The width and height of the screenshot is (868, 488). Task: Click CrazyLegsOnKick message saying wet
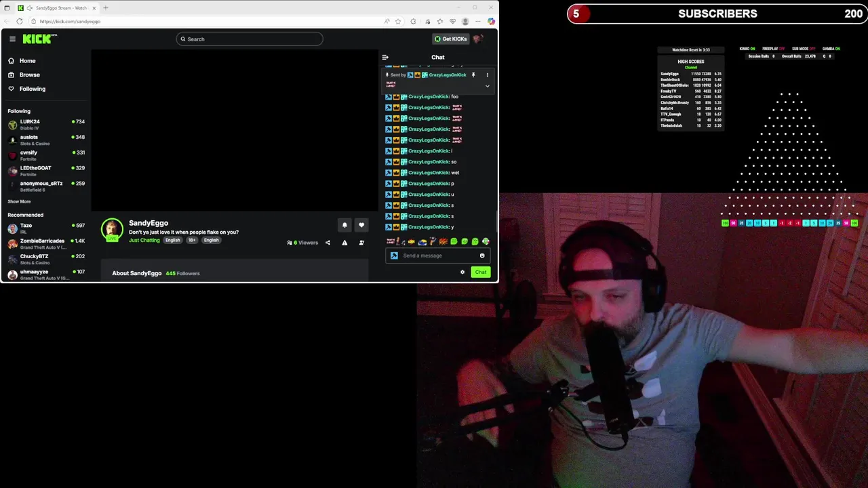pos(422,172)
